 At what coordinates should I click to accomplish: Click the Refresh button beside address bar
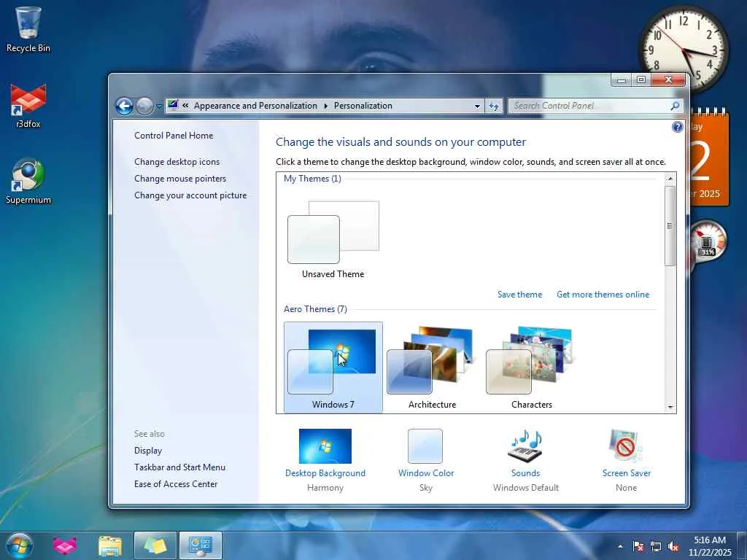click(x=494, y=106)
